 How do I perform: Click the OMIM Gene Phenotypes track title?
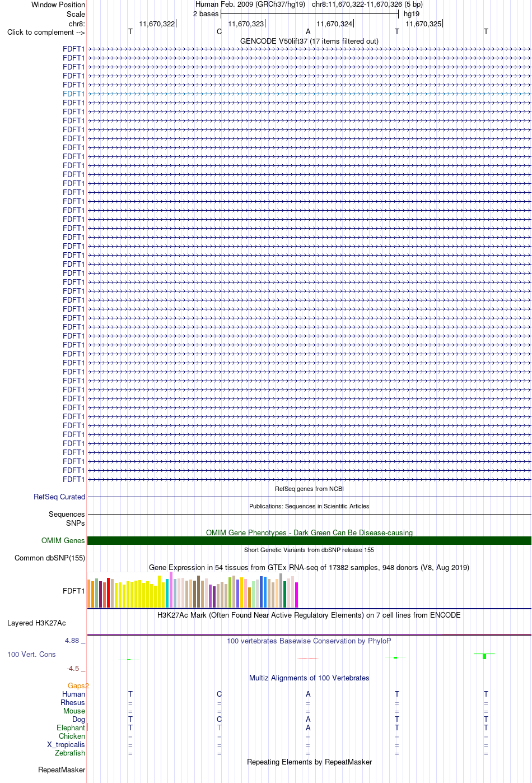point(309,532)
